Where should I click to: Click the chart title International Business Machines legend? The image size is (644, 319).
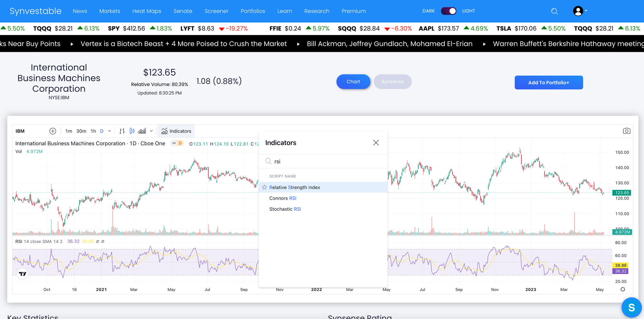tap(90, 143)
